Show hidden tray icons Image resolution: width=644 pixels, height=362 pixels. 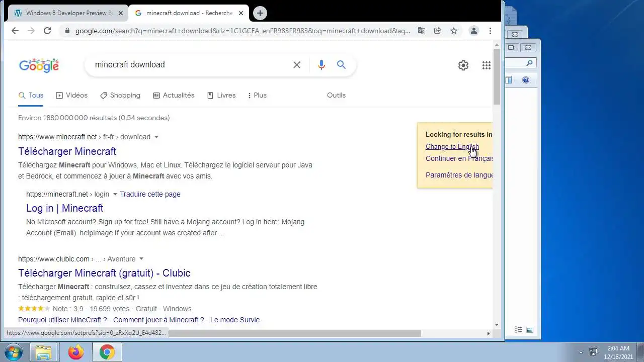pos(581,352)
